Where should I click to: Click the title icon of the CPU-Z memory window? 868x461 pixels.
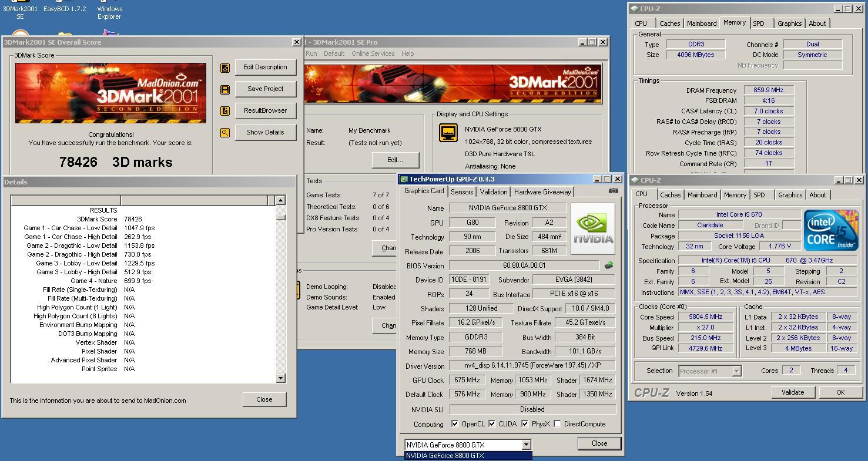pos(634,9)
